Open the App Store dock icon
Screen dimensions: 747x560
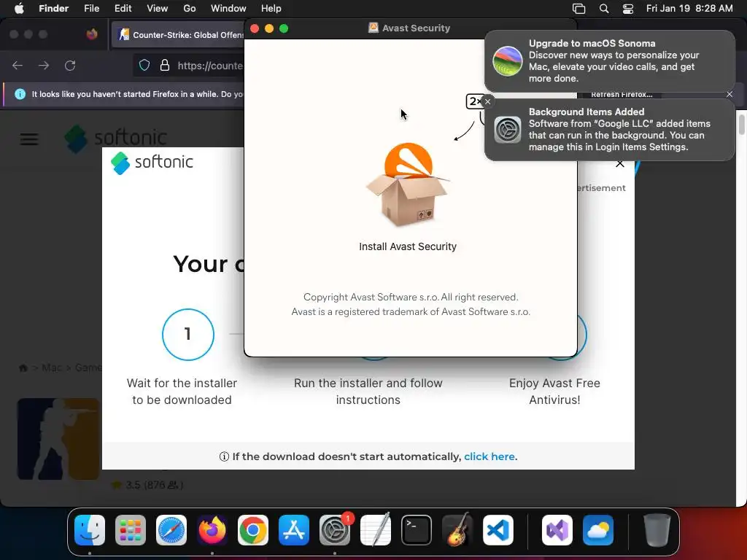294,530
